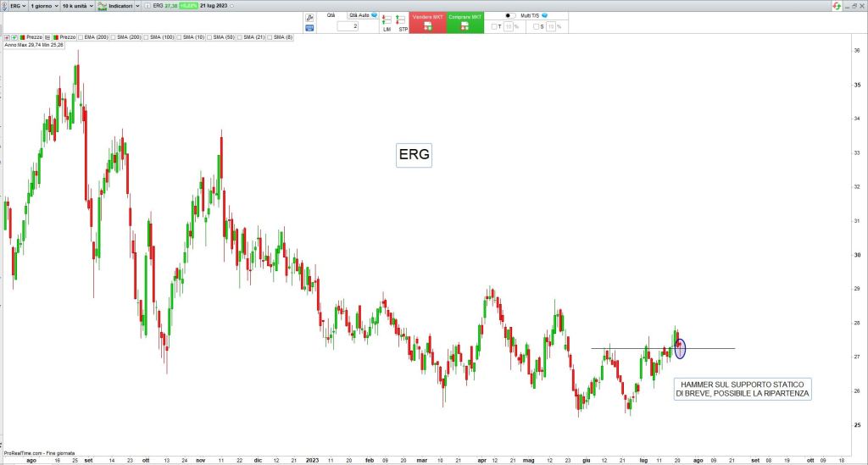The height and width of the screenshot is (465, 868).
Task: Click the STP stop order icon
Action: [x=401, y=23]
